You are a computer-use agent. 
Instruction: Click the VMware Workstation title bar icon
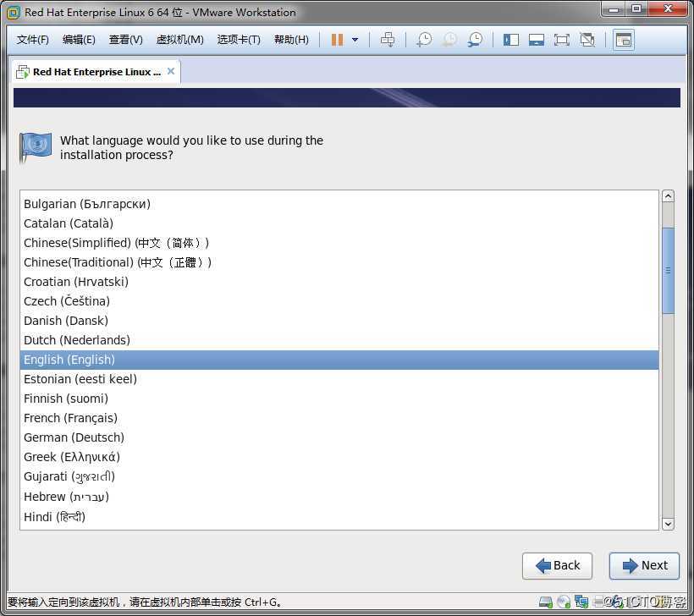tap(14, 13)
